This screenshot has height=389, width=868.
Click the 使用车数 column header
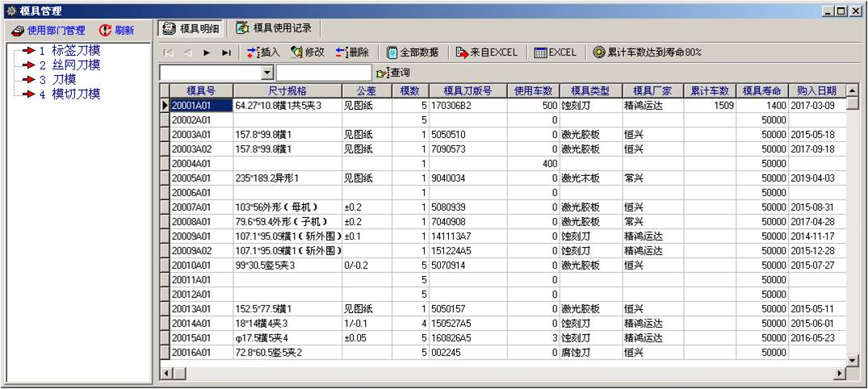tap(534, 90)
